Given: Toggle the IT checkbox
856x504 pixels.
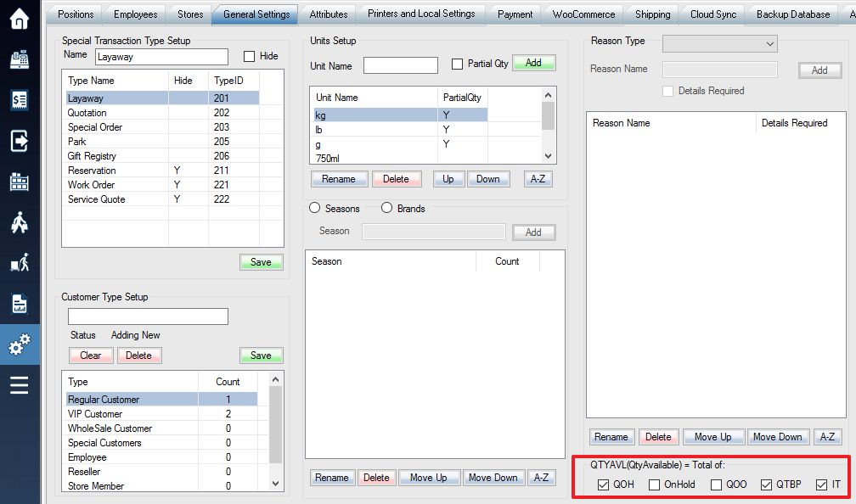Looking at the screenshot, I should [x=821, y=484].
